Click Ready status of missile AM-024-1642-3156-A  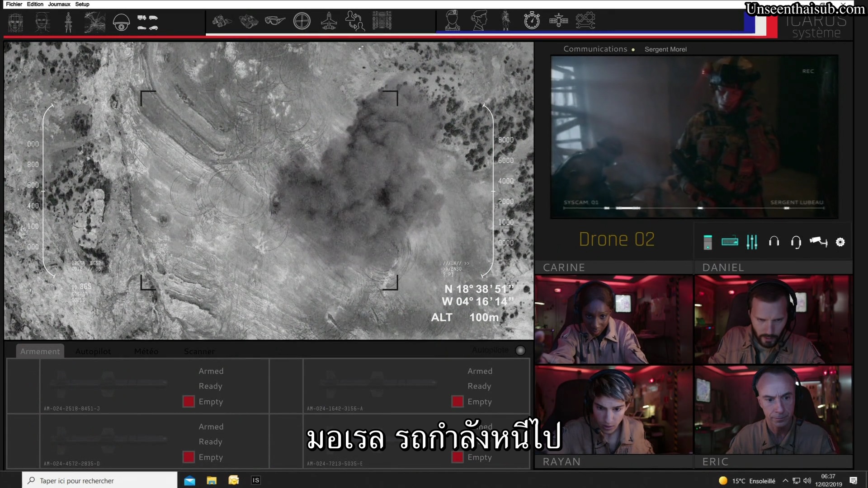tap(479, 386)
